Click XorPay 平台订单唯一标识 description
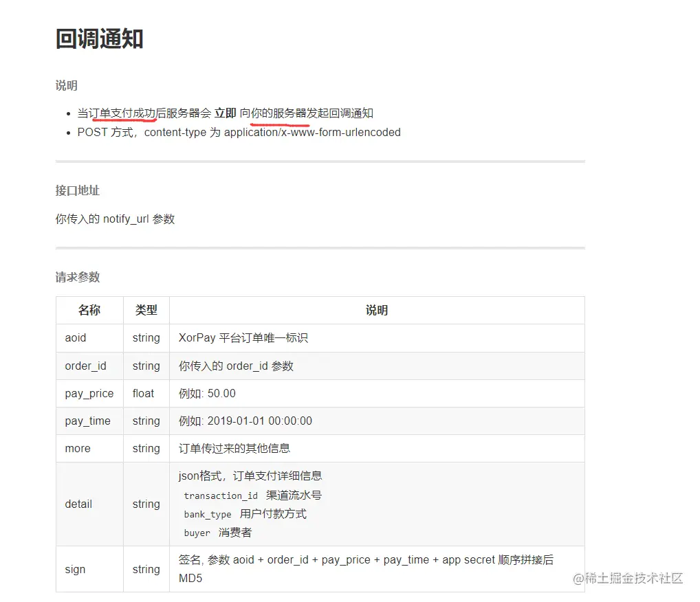This screenshot has height=602, width=700. pos(243,338)
